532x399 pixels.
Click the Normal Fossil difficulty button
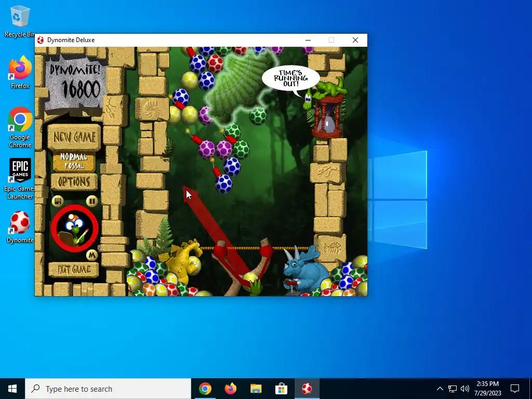tap(74, 162)
